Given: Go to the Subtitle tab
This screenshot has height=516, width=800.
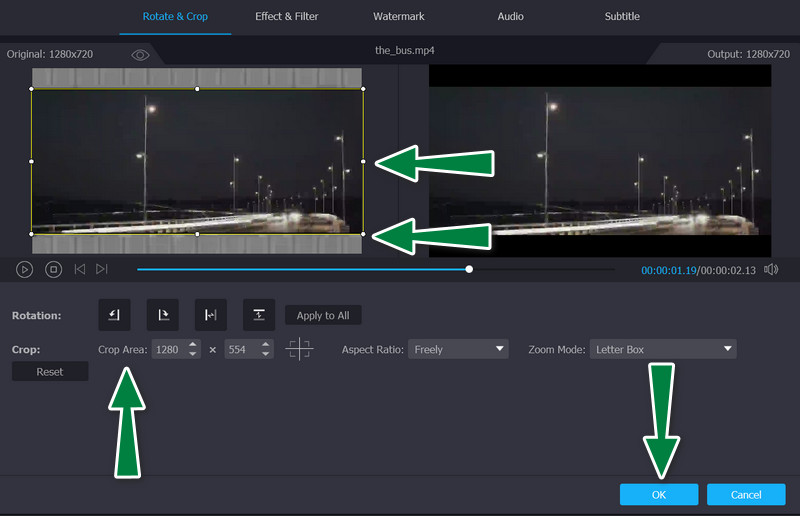Looking at the screenshot, I should 622,17.
